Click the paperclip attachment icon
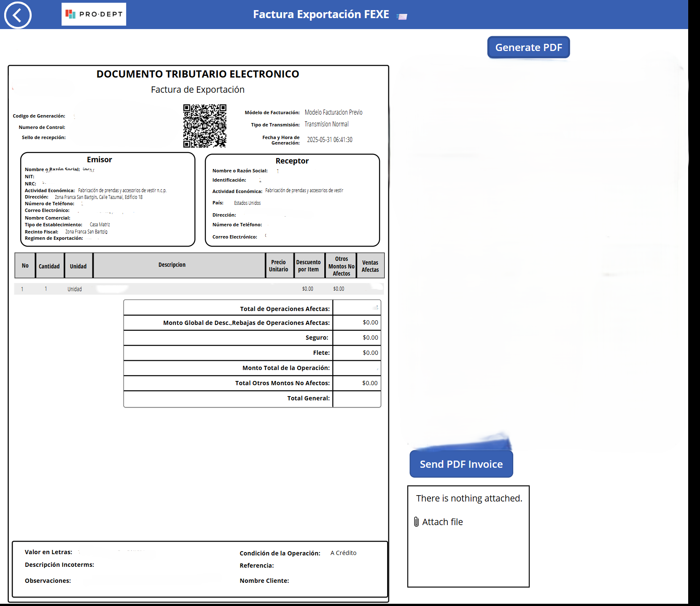Image resolution: width=700 pixels, height=606 pixels. click(x=416, y=522)
